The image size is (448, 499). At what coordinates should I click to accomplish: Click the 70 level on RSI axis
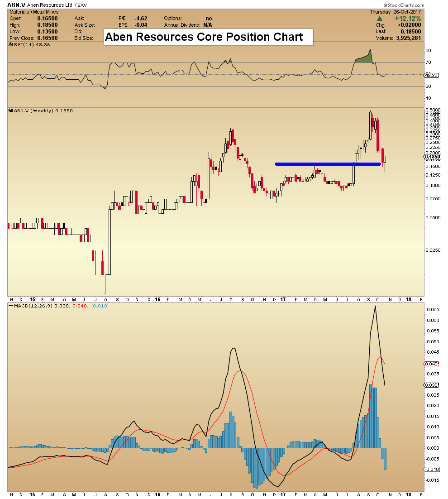[428, 62]
